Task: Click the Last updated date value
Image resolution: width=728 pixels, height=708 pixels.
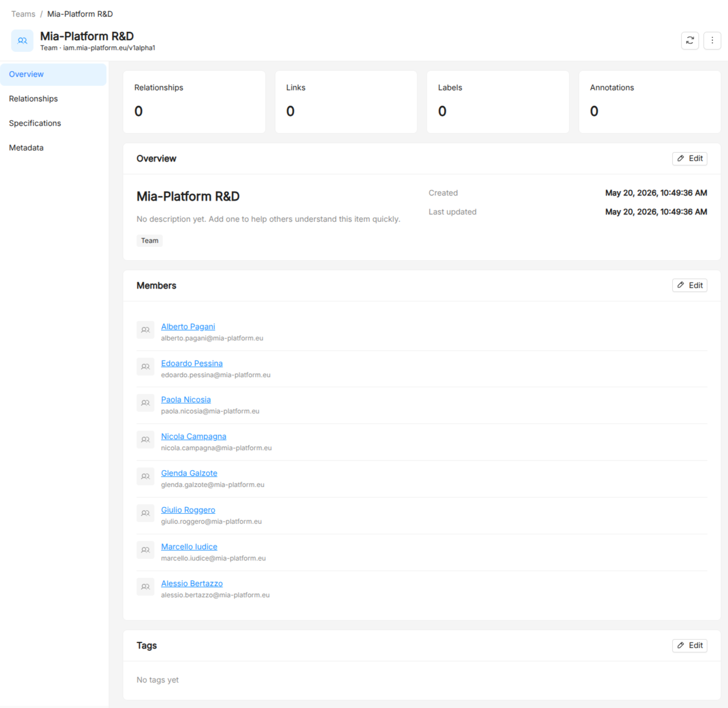Action: 656,212
